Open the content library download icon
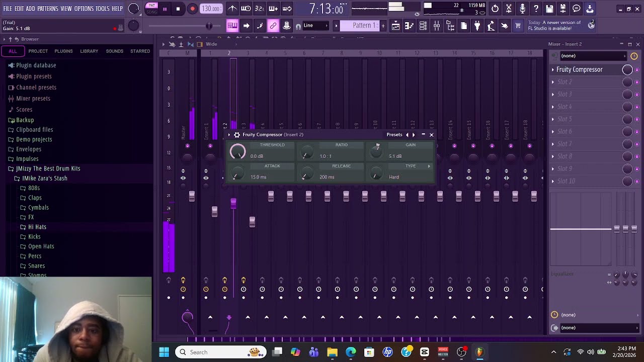Image resolution: width=644 pixels, height=362 pixels. tap(590, 9)
